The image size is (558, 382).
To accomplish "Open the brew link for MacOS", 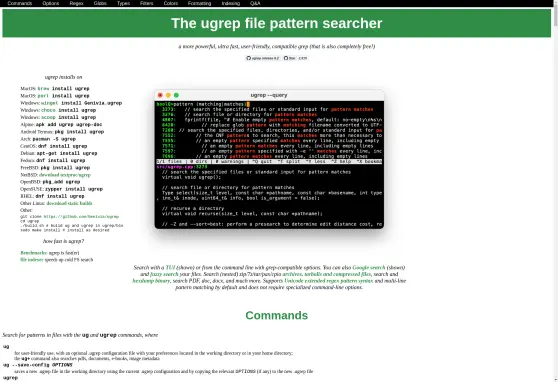I will 43,88.
